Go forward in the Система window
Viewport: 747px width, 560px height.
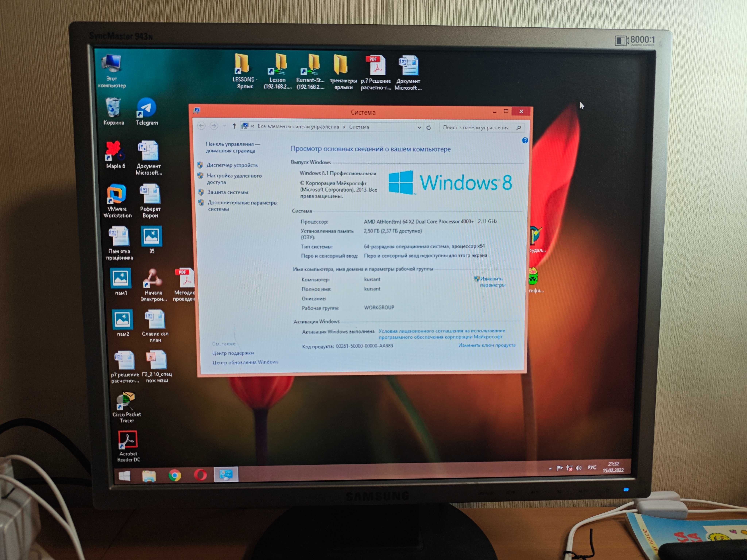click(214, 126)
